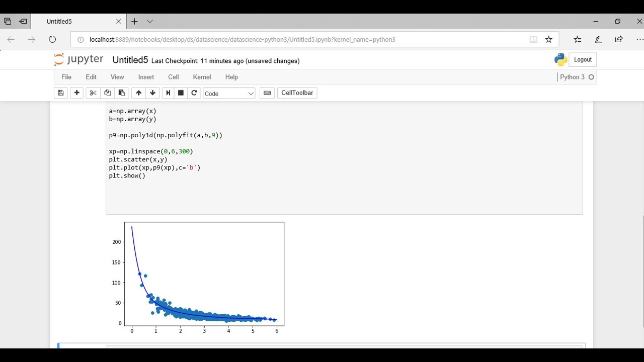Click the line xp=np.linspace(0,6,300)

[151, 151]
